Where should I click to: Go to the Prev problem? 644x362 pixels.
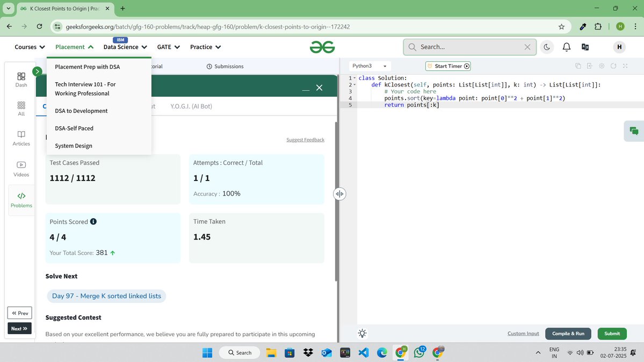19,313
